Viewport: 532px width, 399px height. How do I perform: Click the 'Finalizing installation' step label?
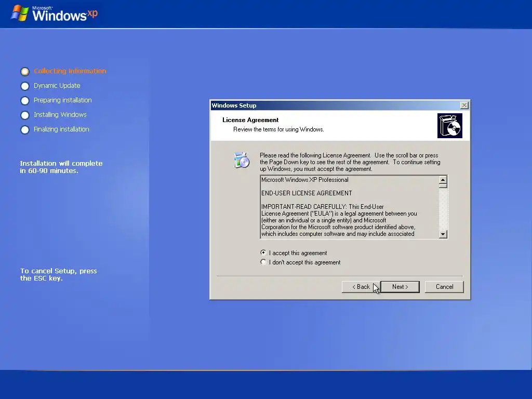pos(61,129)
